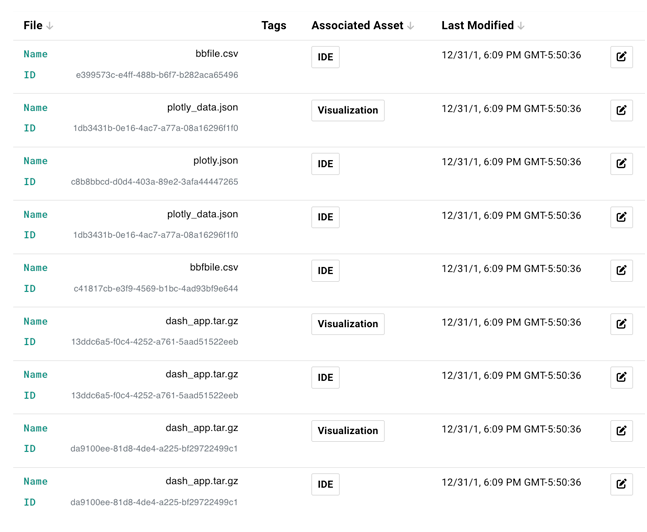Click Visualization tag on first plotly_data.json row
The image size is (647, 532).
point(348,110)
